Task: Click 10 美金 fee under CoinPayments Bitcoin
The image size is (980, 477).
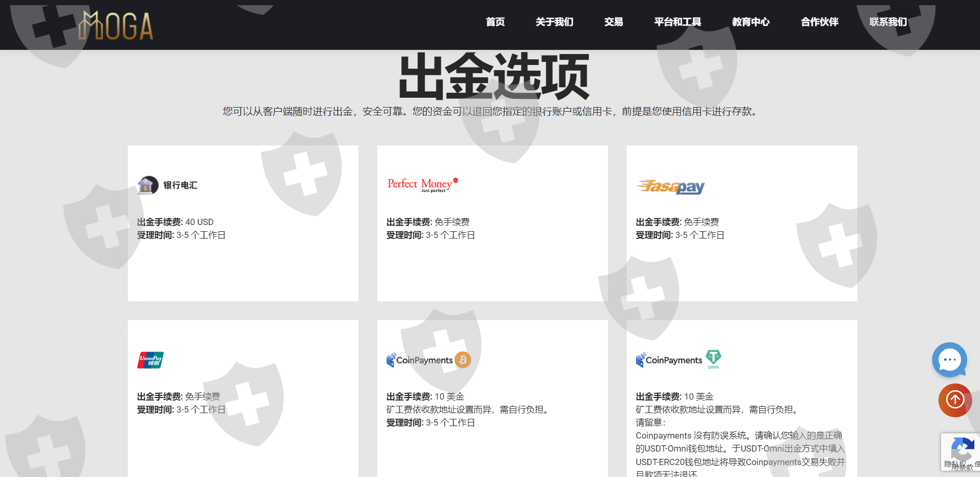Action: (x=449, y=396)
